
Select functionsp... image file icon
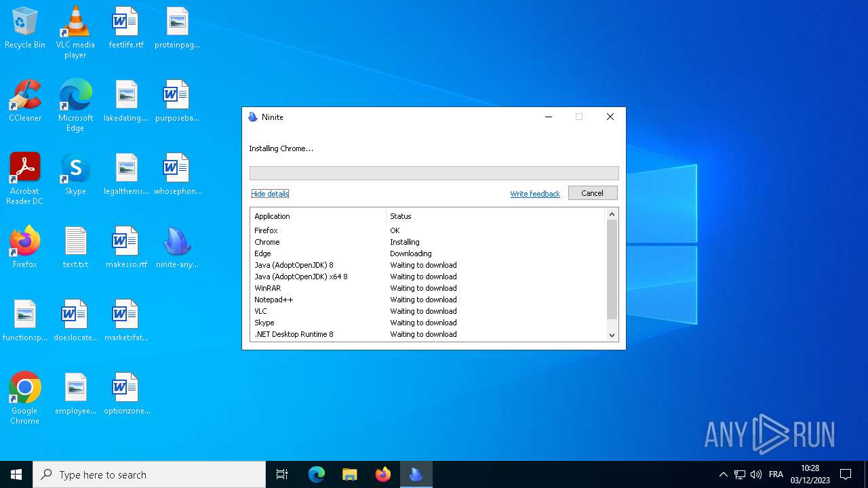coord(25,321)
